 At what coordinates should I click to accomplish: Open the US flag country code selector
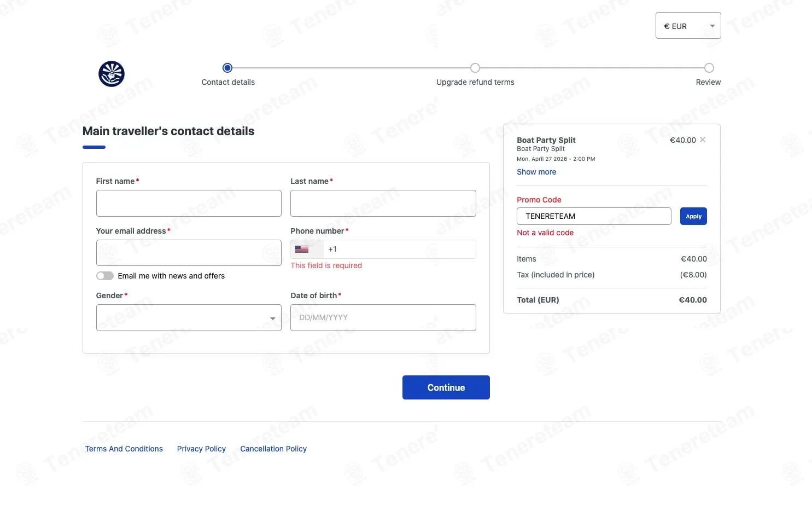click(307, 250)
